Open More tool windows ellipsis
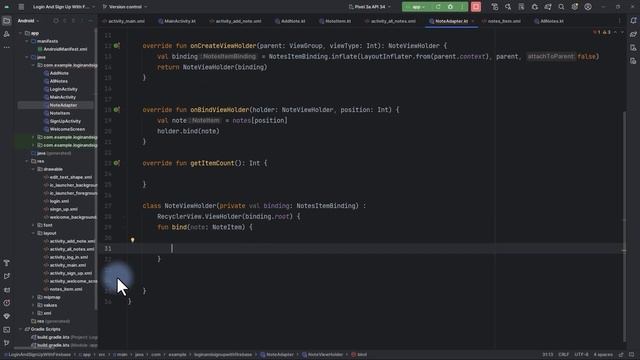640x360 pixels. coord(7,47)
